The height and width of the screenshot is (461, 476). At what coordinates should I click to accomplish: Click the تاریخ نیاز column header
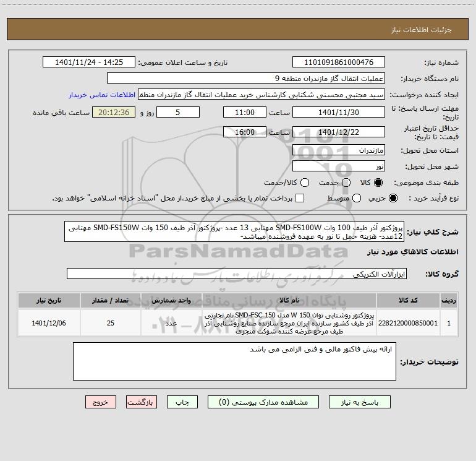[x=49, y=301]
